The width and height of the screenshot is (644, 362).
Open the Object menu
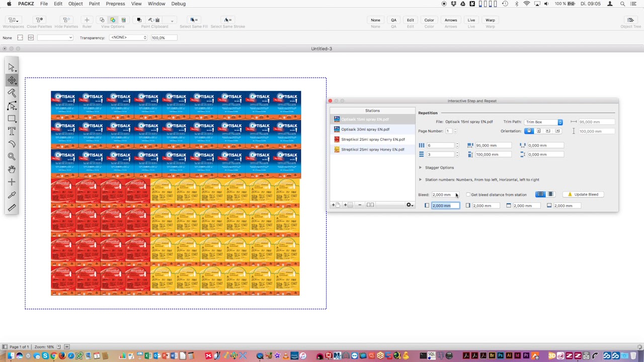coord(75,4)
